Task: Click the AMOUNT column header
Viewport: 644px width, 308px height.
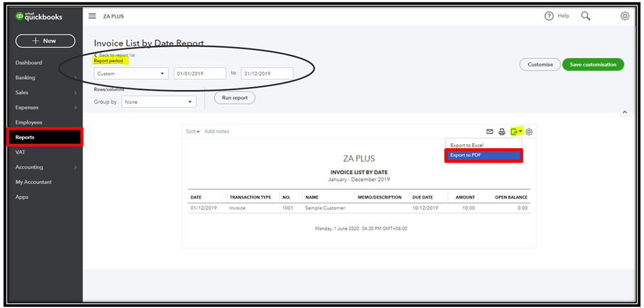Action: [465, 197]
